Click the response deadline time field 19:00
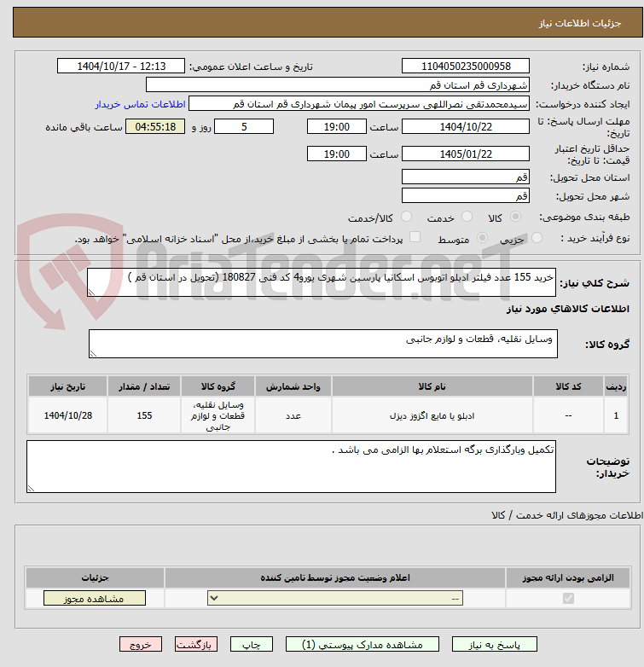 (x=336, y=127)
